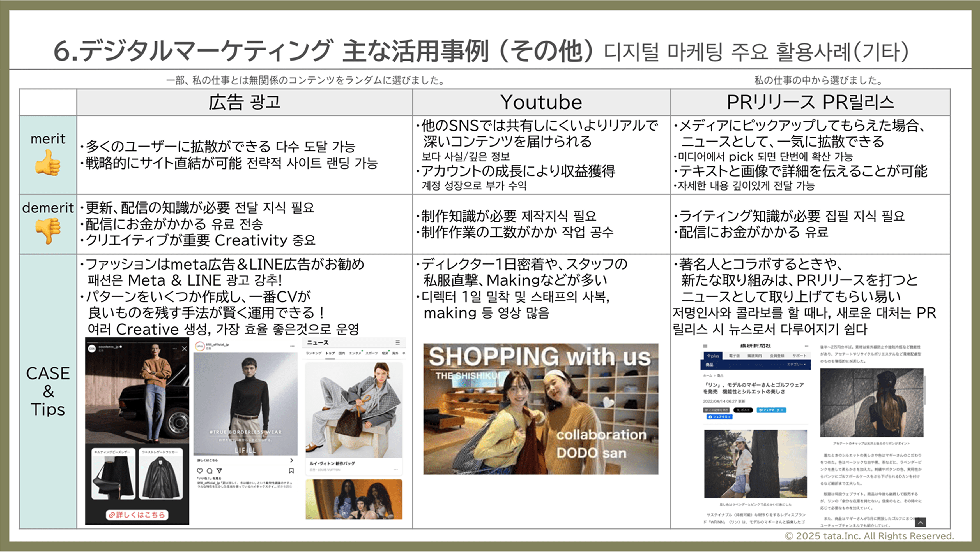The width and height of the screenshot is (980, 552).
Task: Click the LIFiLL profile avatar on the Instagram ad
Action: coord(200,346)
